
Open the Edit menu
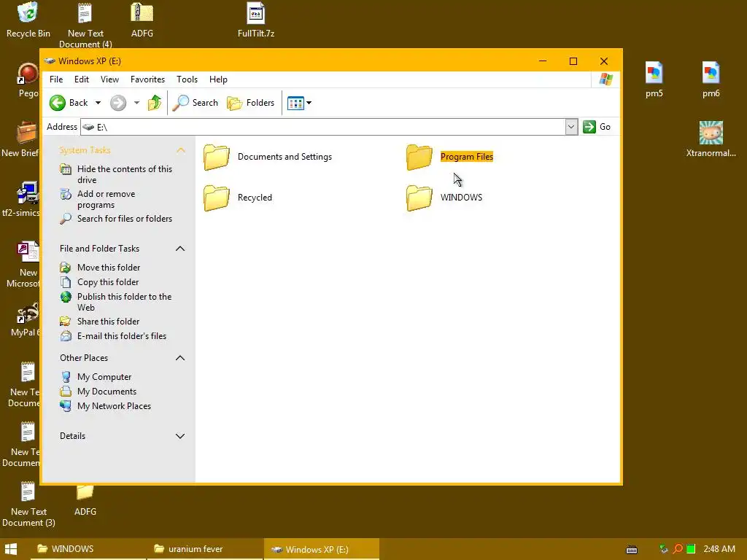(82, 79)
